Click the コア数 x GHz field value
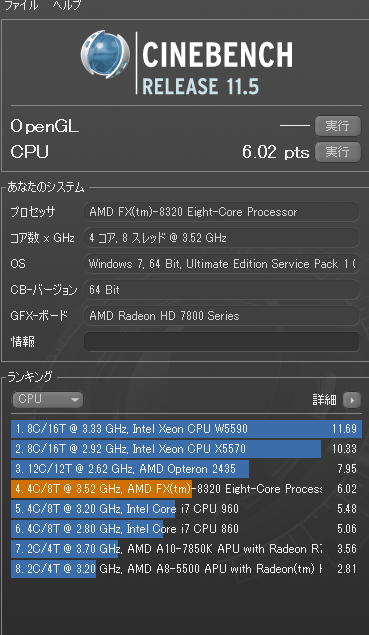Image resolution: width=369 pixels, height=635 pixels. tap(222, 238)
